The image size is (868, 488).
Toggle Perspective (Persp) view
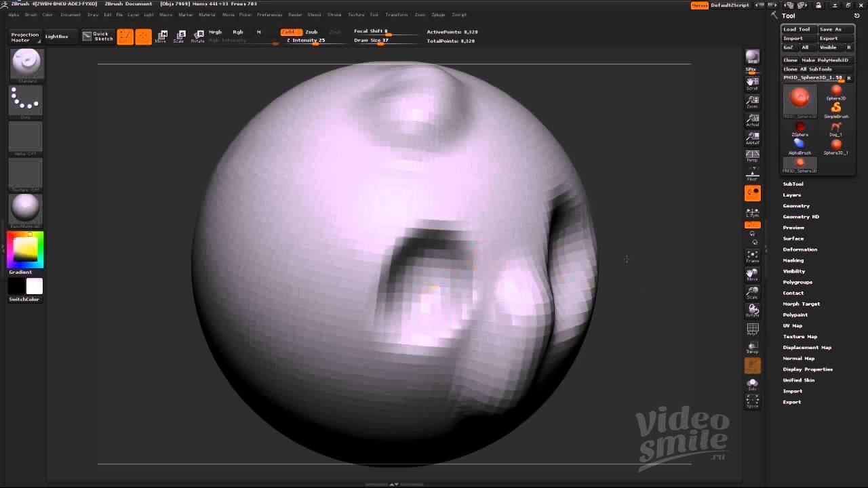coord(752,156)
